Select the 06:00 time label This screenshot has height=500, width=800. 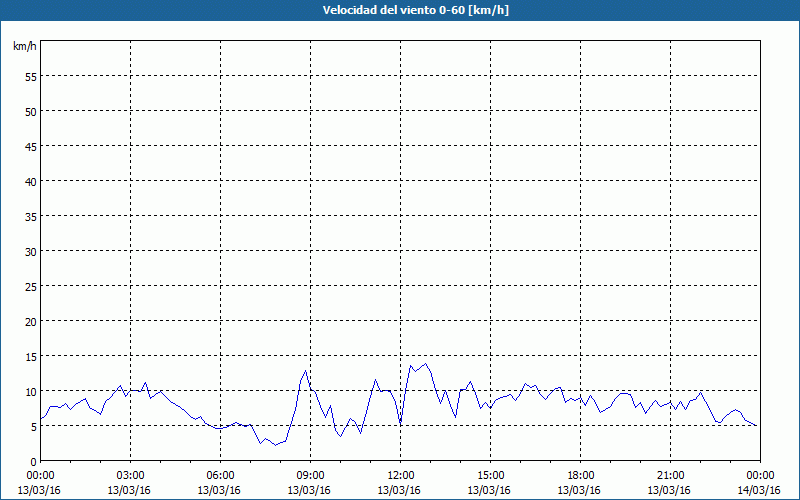[220, 475]
